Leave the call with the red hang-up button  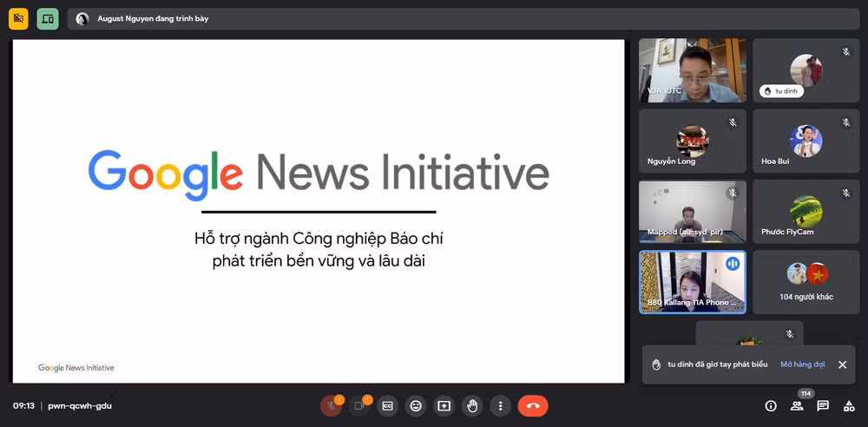pyautogui.click(x=533, y=406)
